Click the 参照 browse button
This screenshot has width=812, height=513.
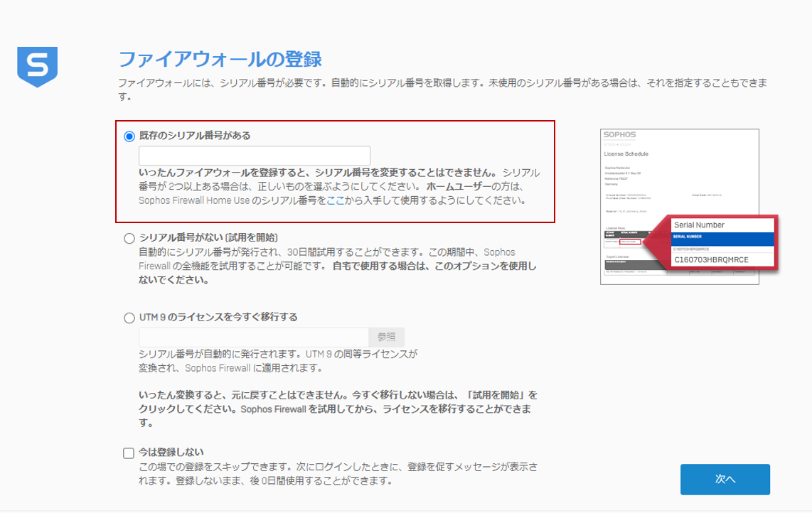pyautogui.click(x=386, y=337)
